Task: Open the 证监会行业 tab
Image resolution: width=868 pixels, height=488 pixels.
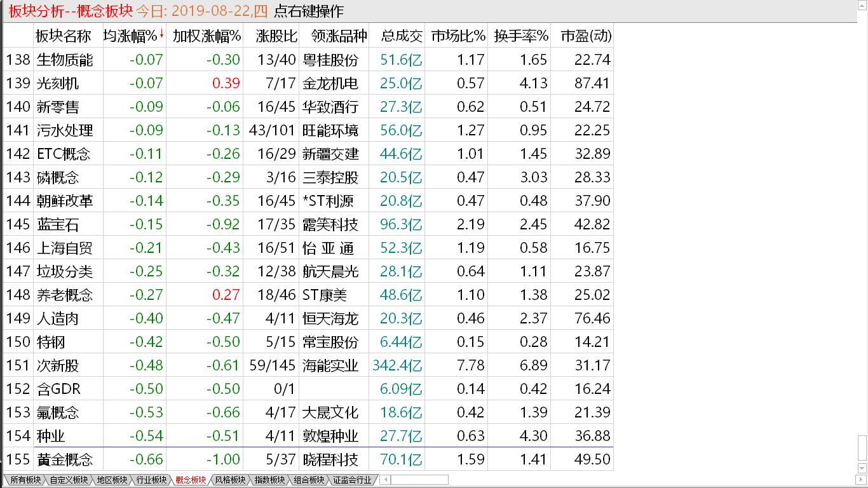Action: point(352,480)
